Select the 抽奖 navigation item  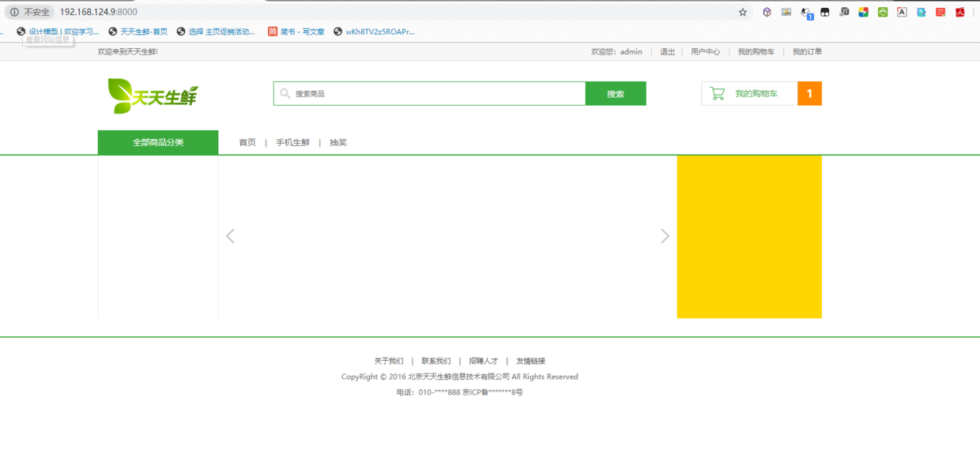point(338,143)
